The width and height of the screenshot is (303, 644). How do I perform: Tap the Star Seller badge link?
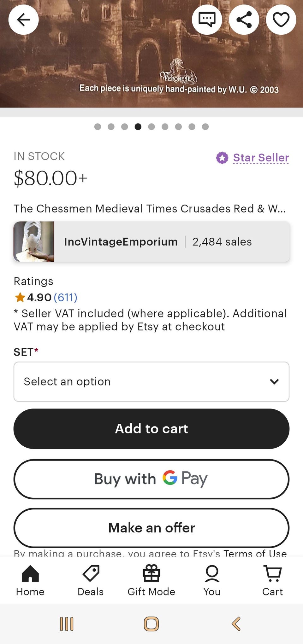point(261,158)
